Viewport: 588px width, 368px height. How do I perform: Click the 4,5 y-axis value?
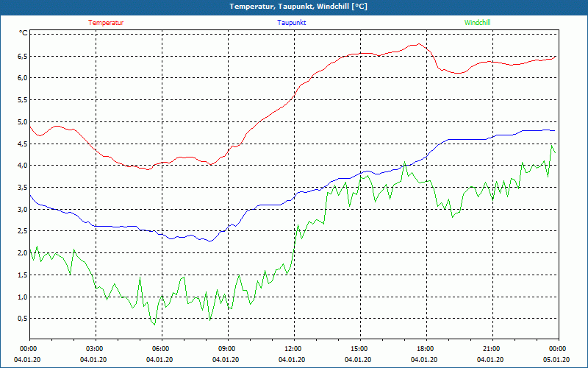pos(22,144)
